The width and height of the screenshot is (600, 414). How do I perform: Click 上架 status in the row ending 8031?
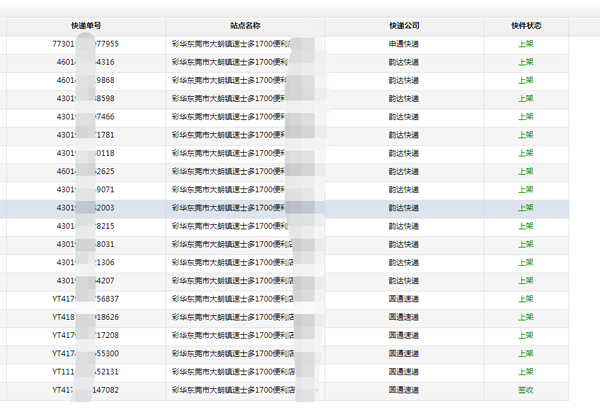coord(526,244)
